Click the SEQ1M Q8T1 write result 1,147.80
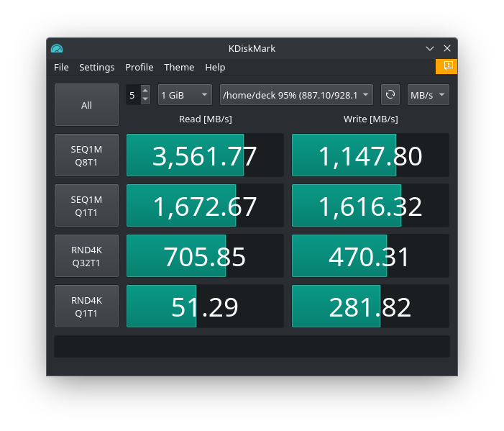 (370, 155)
